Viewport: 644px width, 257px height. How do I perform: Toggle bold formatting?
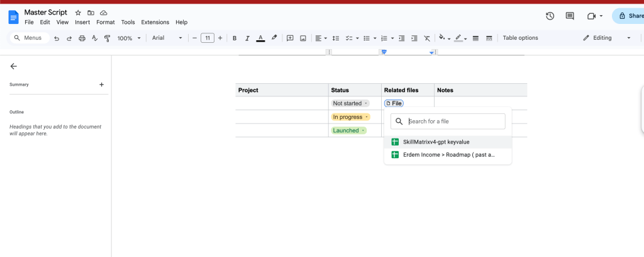[235, 38]
